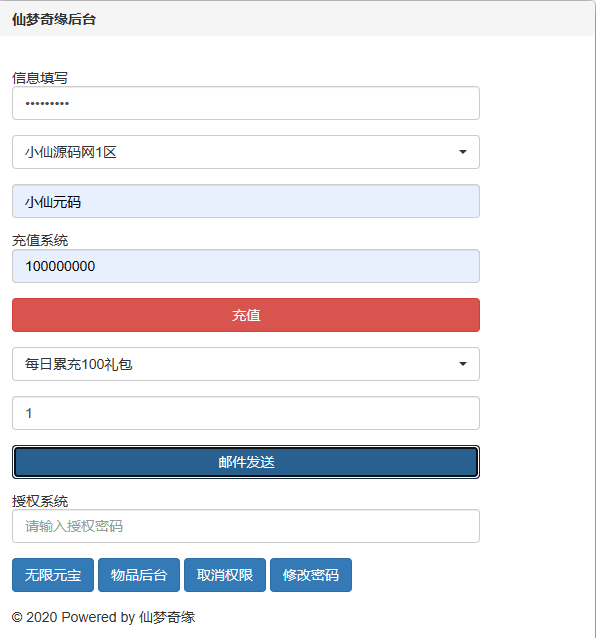Click the quantity field showing 1
This screenshot has height=638, width=596.
click(246, 413)
